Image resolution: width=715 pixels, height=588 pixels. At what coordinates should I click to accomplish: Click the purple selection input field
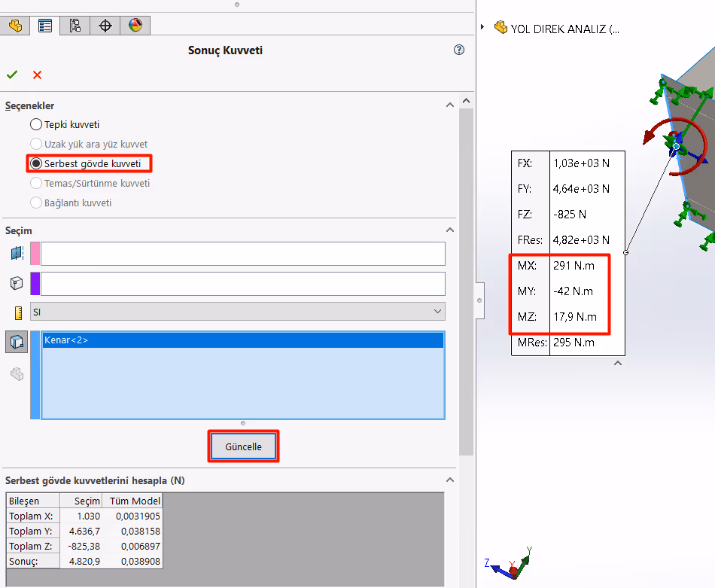tap(243, 284)
